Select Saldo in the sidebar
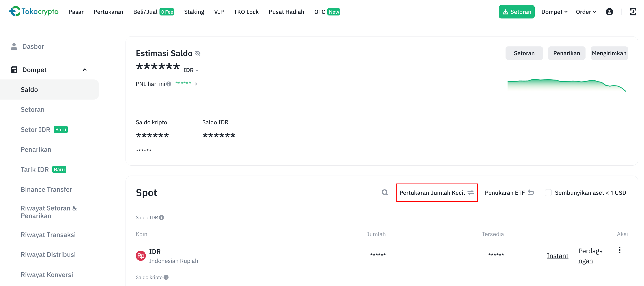 (x=49, y=89)
